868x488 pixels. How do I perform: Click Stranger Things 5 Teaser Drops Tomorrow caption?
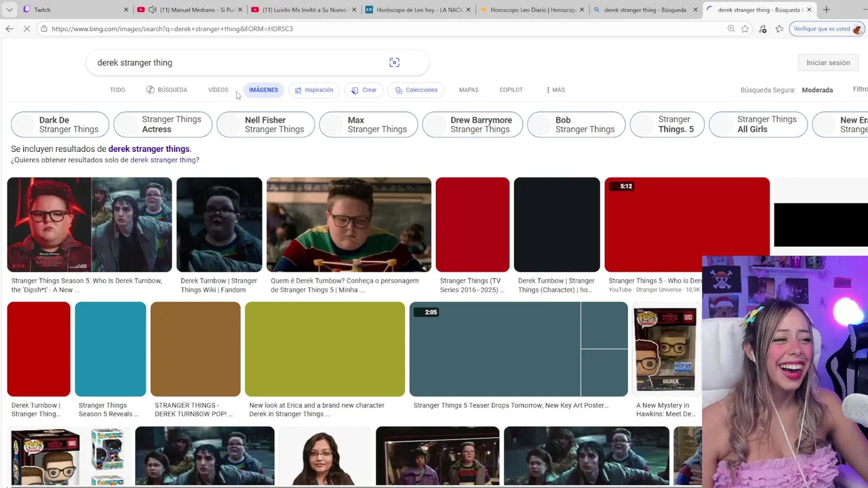[x=511, y=405]
